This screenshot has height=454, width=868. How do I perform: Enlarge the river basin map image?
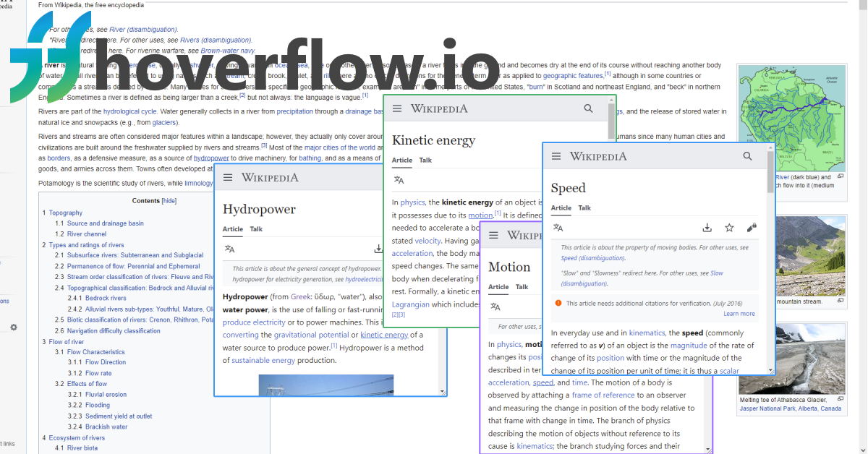(841, 176)
